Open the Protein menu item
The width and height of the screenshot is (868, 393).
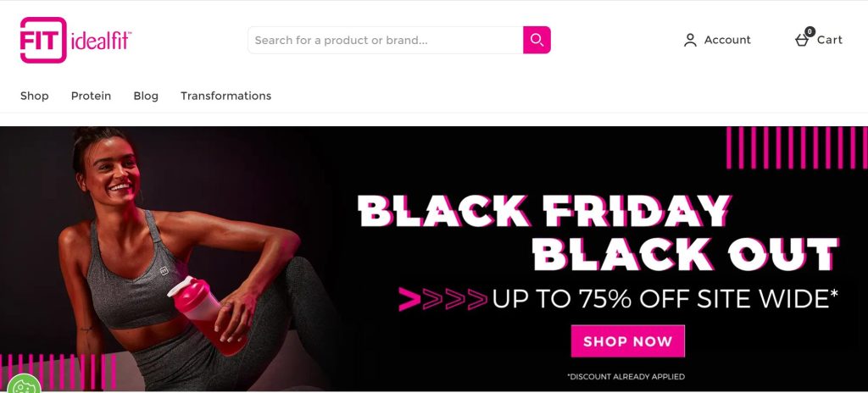91,96
